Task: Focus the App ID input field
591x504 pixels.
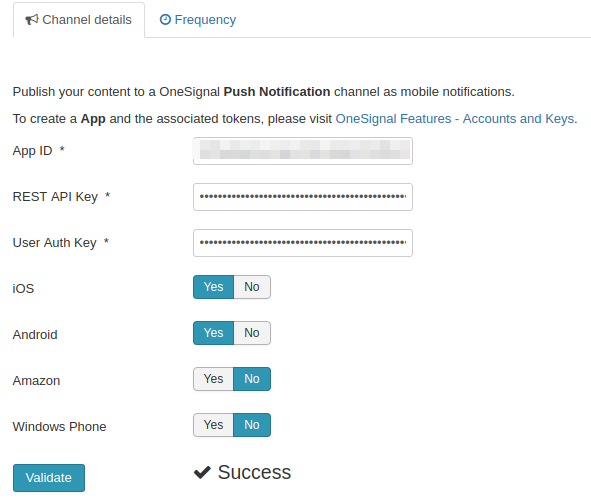Action: click(x=303, y=151)
